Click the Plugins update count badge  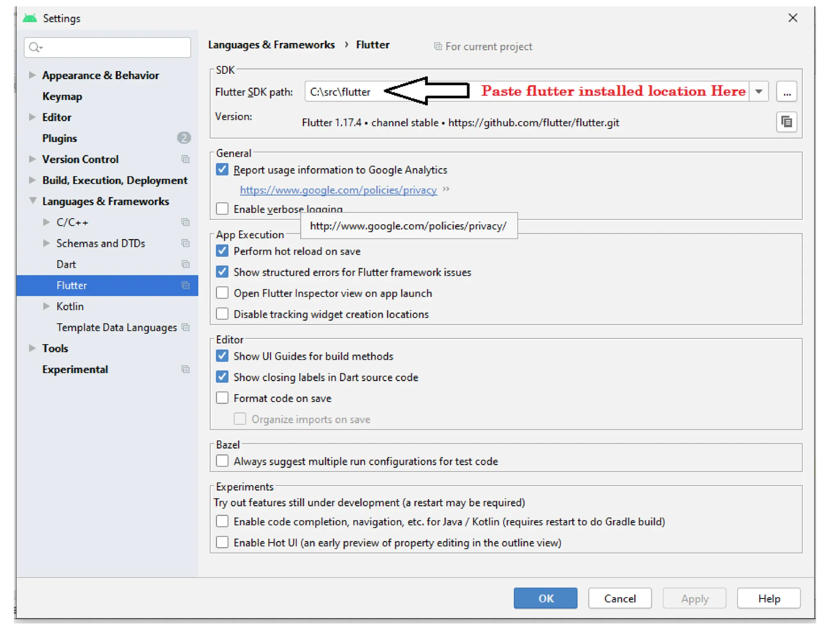(x=183, y=138)
